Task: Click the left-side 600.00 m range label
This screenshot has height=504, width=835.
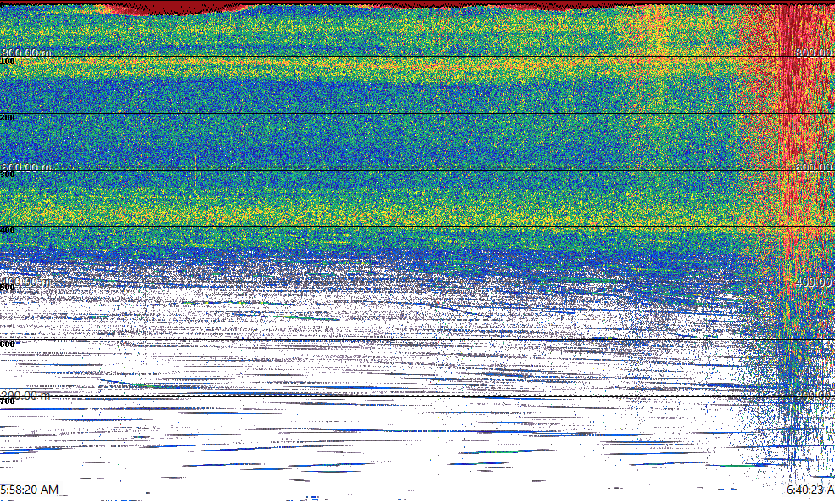Action: (x=26, y=166)
